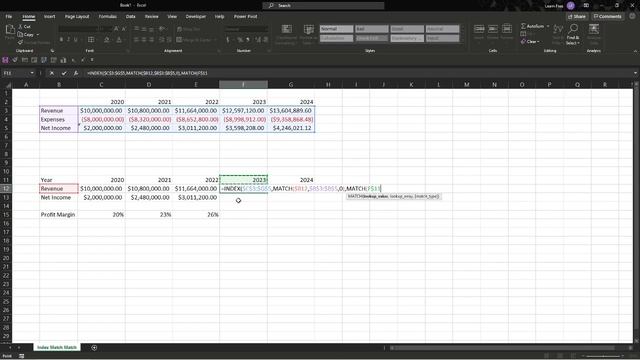Toggle Wrap Text
Screen dimensions: 640x360
tap(189, 29)
